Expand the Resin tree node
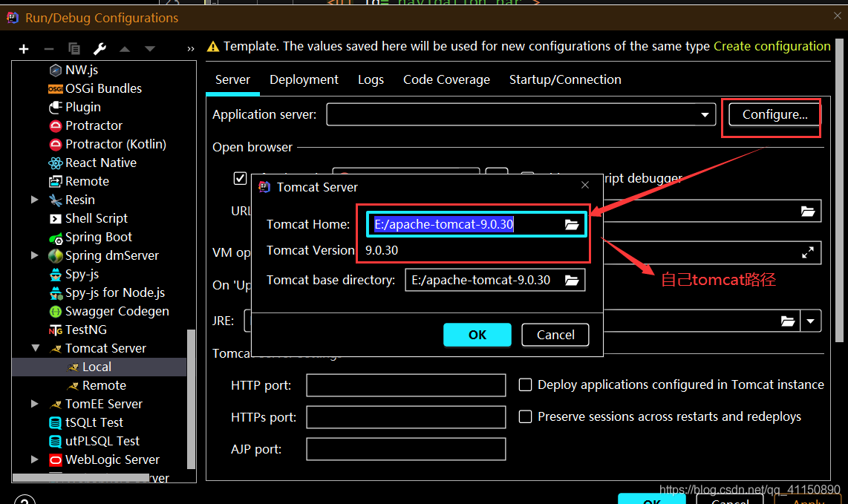848x504 pixels. 35,200
